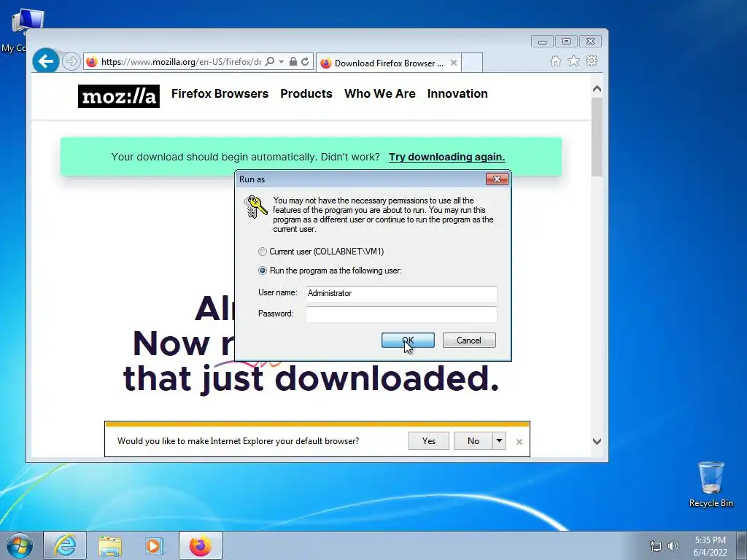This screenshot has width=747, height=560.
Task: Click the vertical scrollbar thumb
Action: tap(597, 136)
